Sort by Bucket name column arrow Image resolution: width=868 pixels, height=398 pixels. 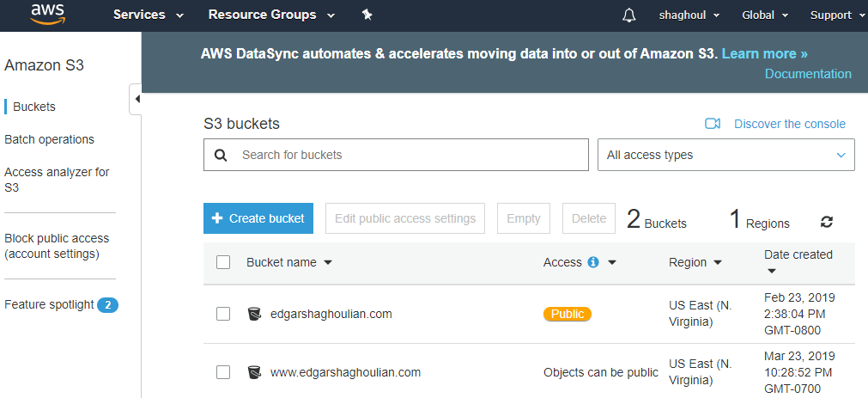coord(328,263)
